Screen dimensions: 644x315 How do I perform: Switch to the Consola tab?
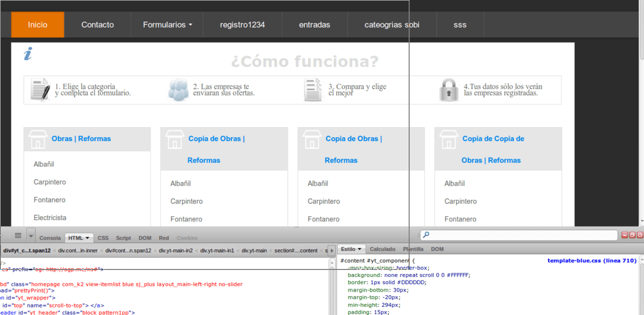[50, 238]
